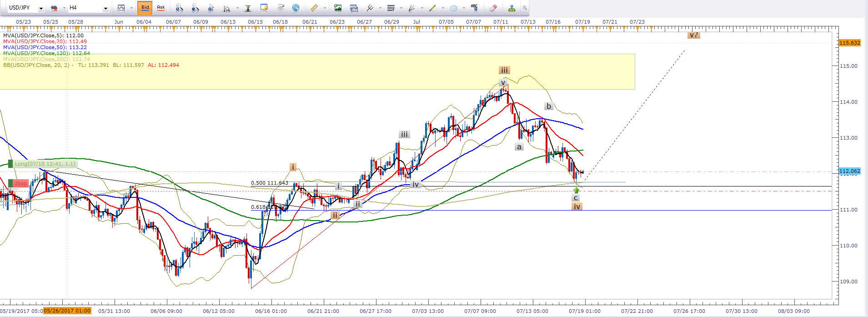
Task: Toggle the Bid price display button
Action: 145,8
